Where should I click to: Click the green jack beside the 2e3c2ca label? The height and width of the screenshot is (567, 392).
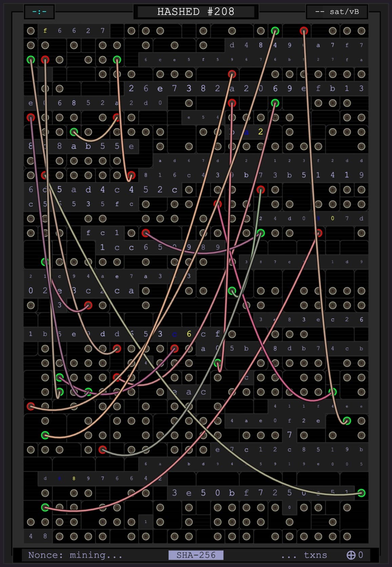[x=232, y=291]
